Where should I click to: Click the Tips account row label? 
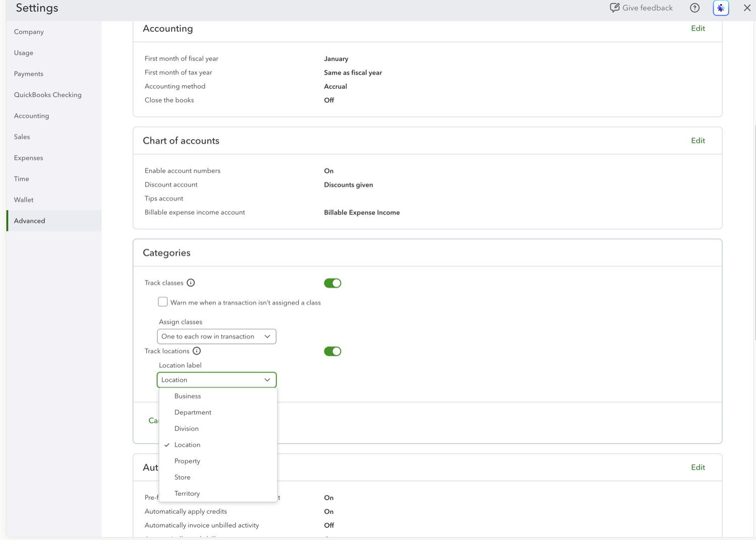pos(164,199)
